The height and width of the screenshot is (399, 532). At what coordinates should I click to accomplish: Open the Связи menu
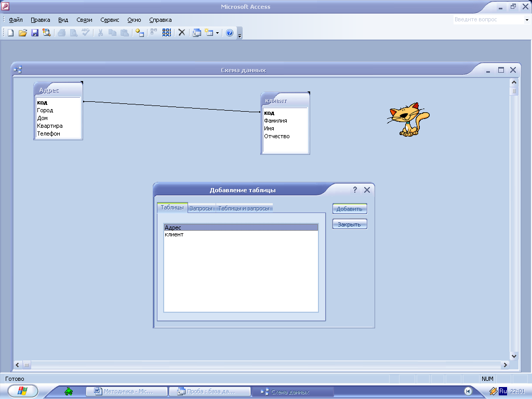[x=84, y=20]
